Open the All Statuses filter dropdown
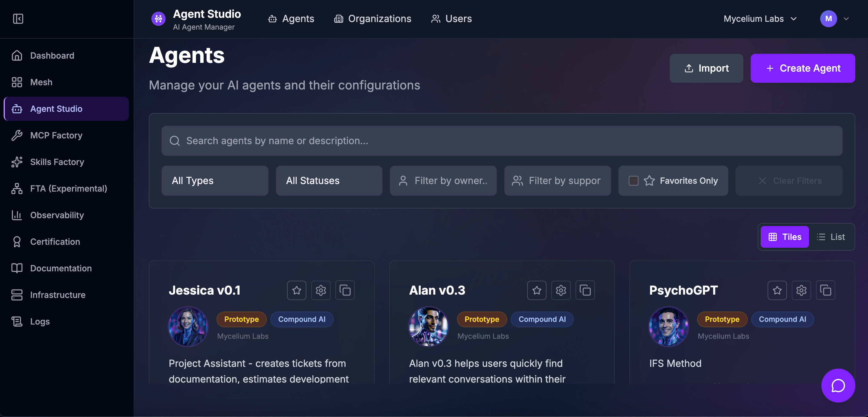The height and width of the screenshot is (417, 868). [x=329, y=181]
